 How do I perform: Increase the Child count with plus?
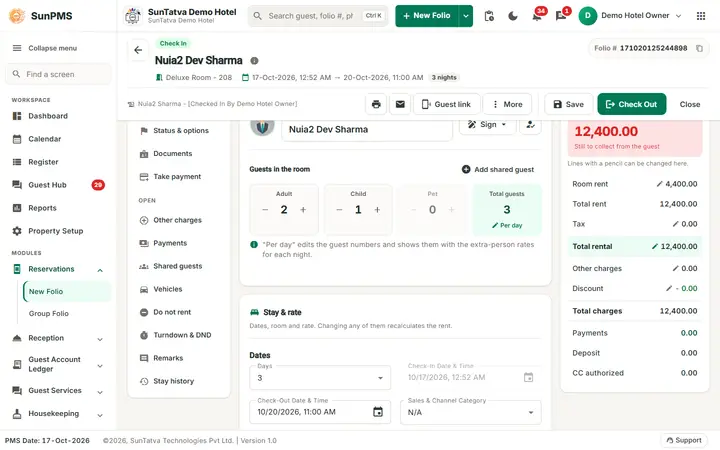click(x=377, y=210)
